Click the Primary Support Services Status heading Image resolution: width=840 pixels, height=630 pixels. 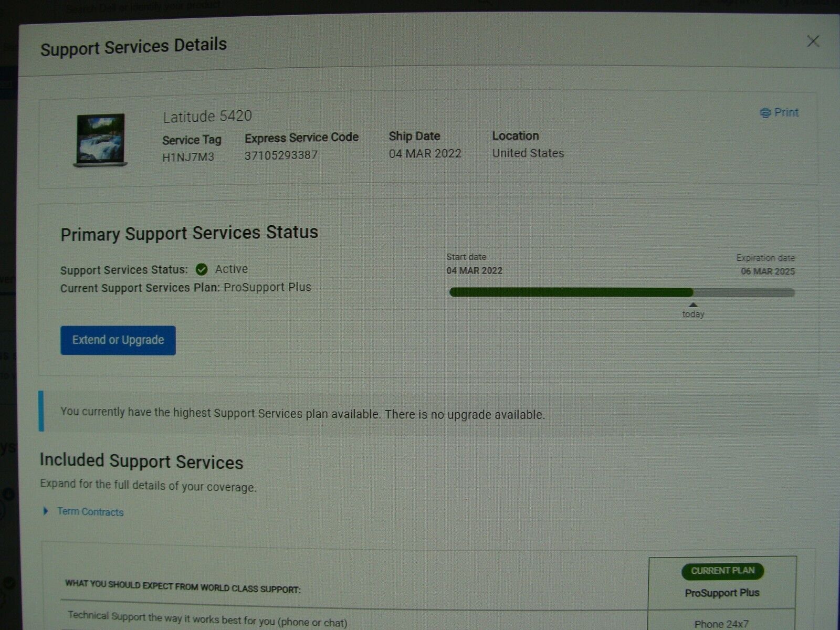pyautogui.click(x=189, y=233)
